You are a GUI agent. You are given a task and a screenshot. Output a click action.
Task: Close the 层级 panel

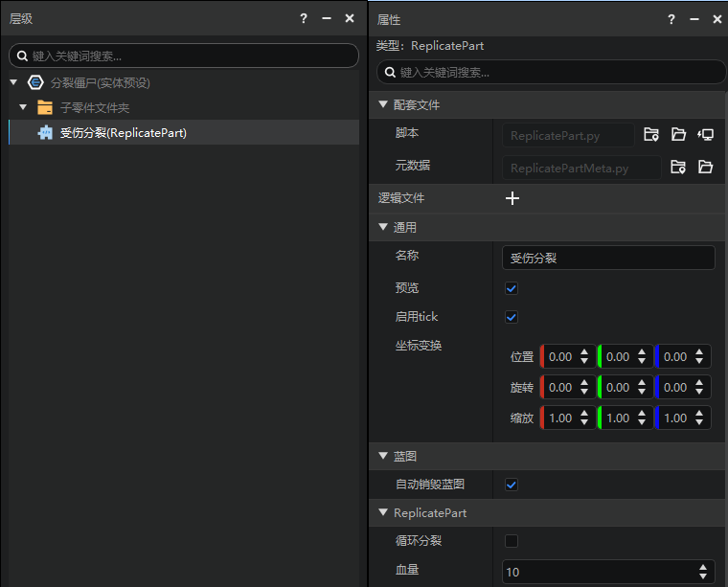[350, 18]
